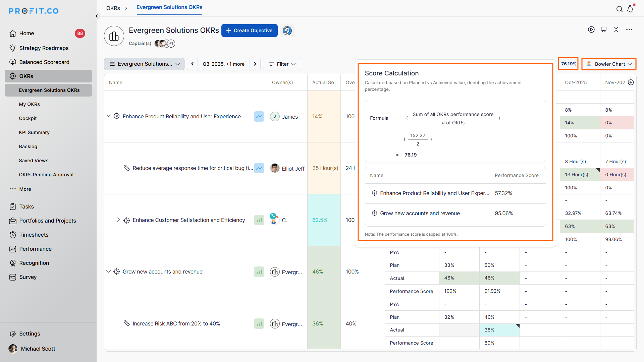This screenshot has height=362, width=644.
Task: Open the notifications bell
Action: [630, 9]
